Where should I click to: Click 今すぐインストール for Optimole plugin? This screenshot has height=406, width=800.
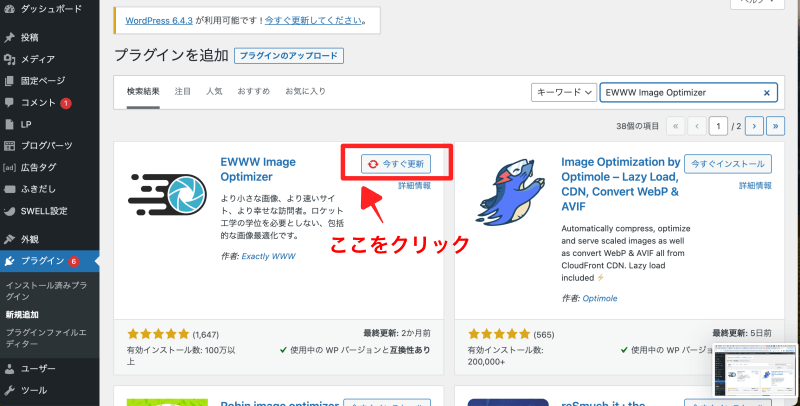click(x=728, y=164)
